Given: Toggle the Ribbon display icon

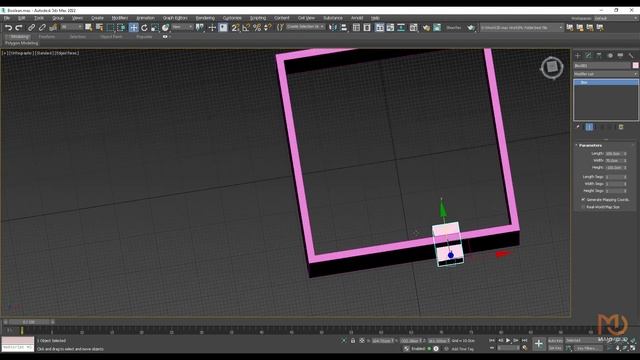Looking at the screenshot, I should 380,28.
